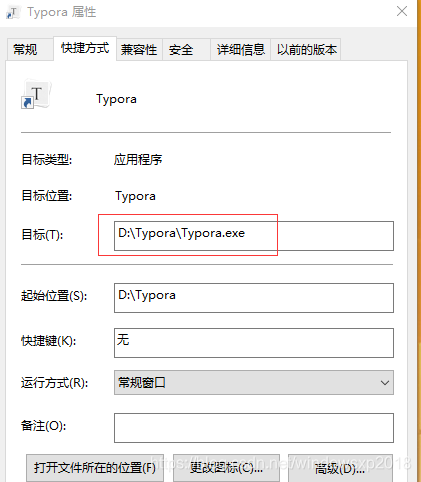The width and height of the screenshot is (421, 482).
Task: Expand the 运行方式(R) dropdown
Action: tap(254, 383)
